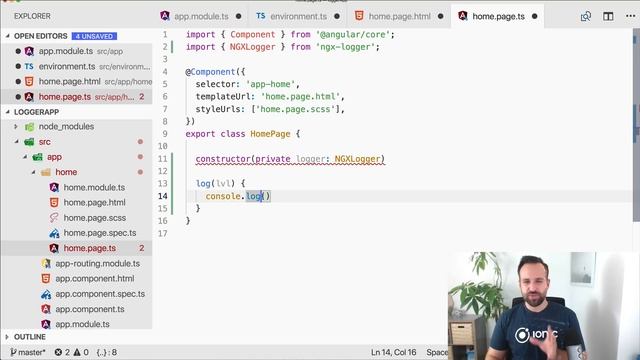Select home.page.ts in Open Editors list

[77, 97]
